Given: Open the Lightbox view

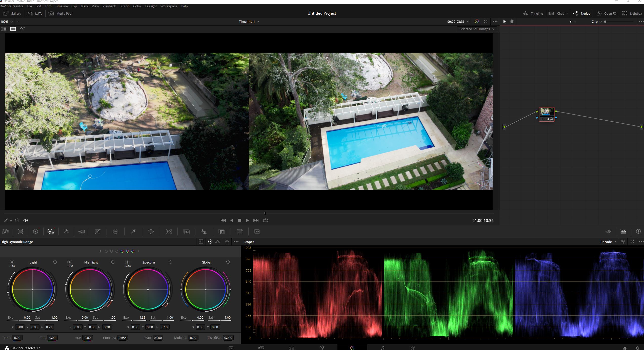Looking at the screenshot, I should (x=632, y=13).
